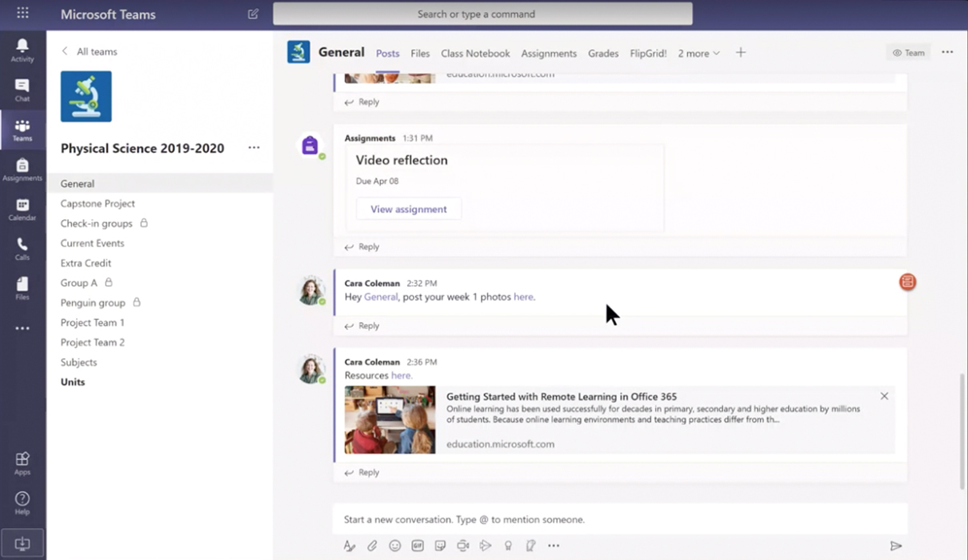Image resolution: width=968 pixels, height=560 pixels.
Task: Insert a GIF using the GIF icon
Action: 418,546
